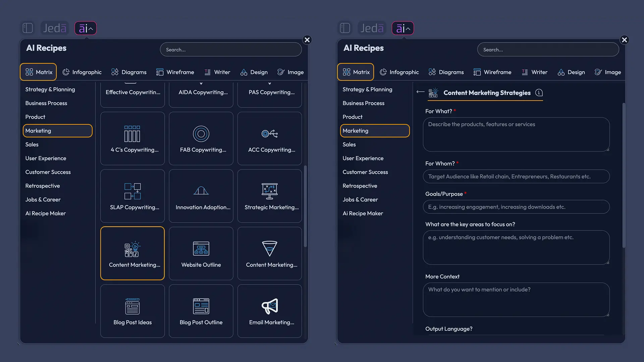Open the Innovation Adoption recipe card
Image resolution: width=644 pixels, height=362 pixels.
pos(201,196)
